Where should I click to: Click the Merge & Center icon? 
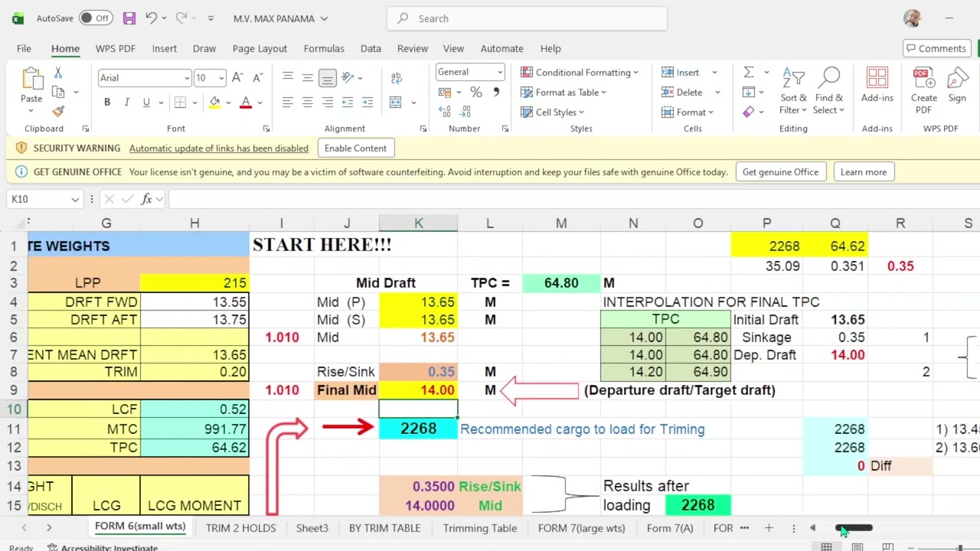coord(396,103)
